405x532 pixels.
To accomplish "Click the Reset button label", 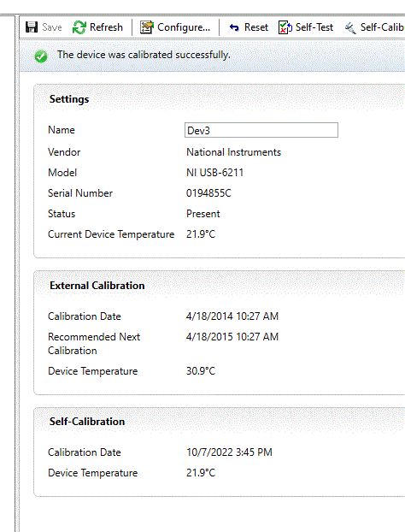I will coord(256,27).
